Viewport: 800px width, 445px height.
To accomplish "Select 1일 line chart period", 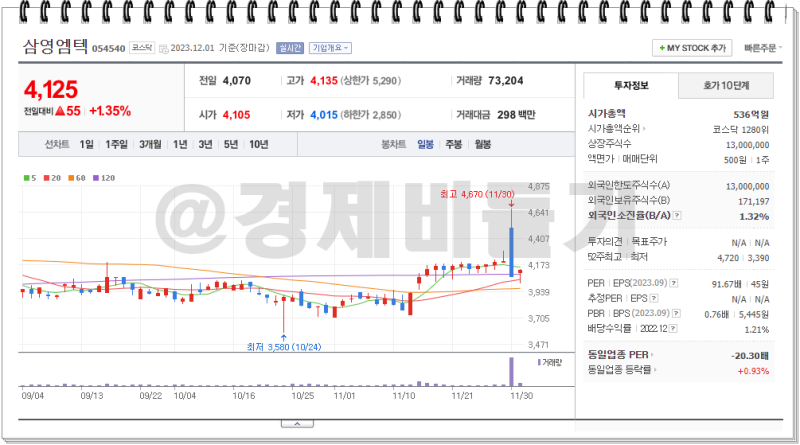I will click(86, 145).
